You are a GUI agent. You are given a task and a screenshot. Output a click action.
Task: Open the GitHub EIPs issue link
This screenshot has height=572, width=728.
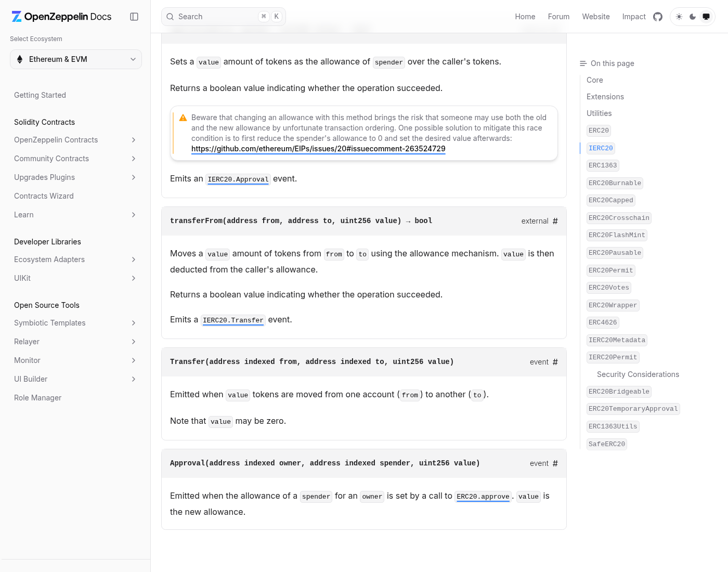tap(318, 149)
